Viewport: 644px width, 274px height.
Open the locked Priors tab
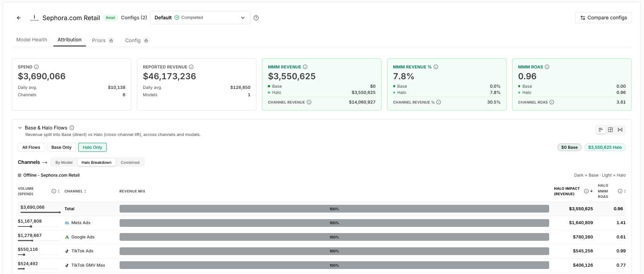click(103, 40)
